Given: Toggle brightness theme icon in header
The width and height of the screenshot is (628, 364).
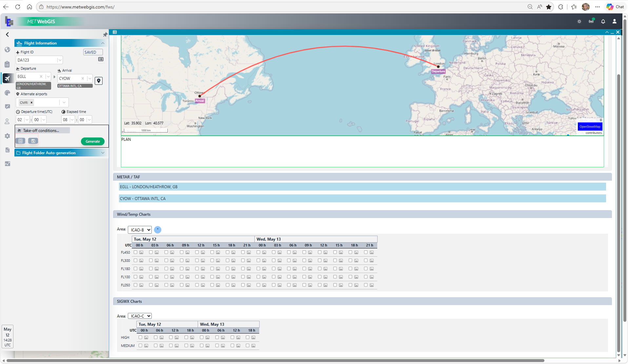Looking at the screenshot, I should point(579,22).
